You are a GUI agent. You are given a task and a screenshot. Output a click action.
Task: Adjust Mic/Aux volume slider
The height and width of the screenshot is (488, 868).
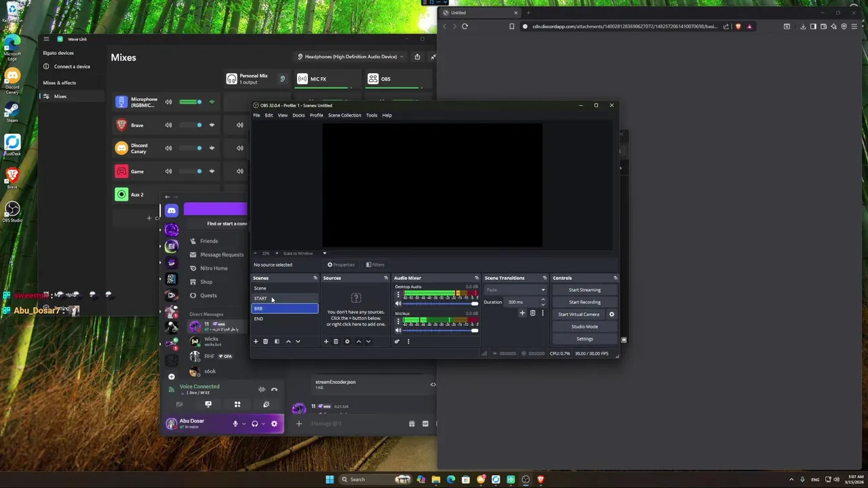point(441,329)
